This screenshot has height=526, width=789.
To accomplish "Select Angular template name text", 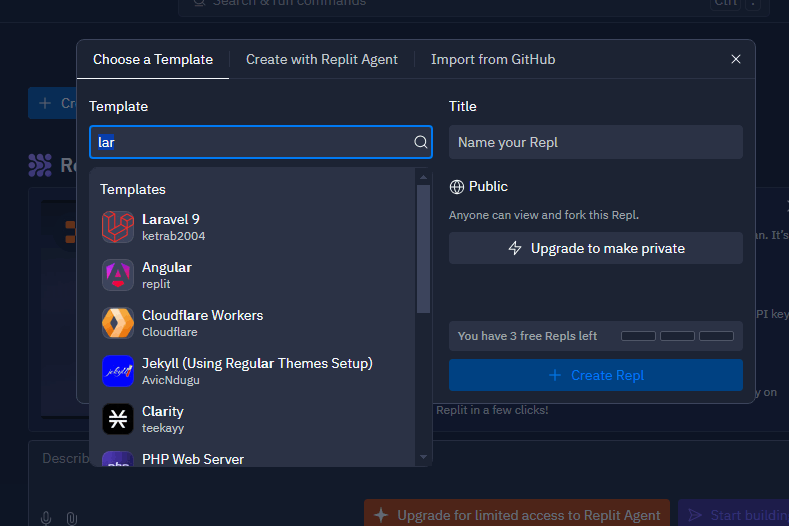I will (x=167, y=267).
